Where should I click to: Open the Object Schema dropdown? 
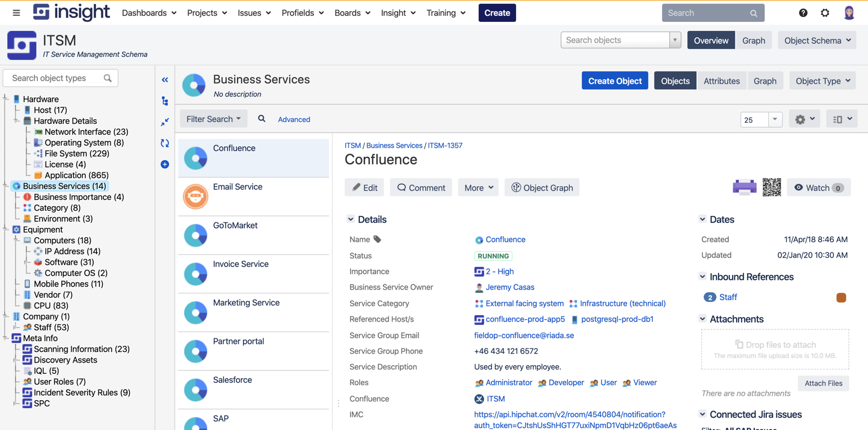(x=817, y=40)
